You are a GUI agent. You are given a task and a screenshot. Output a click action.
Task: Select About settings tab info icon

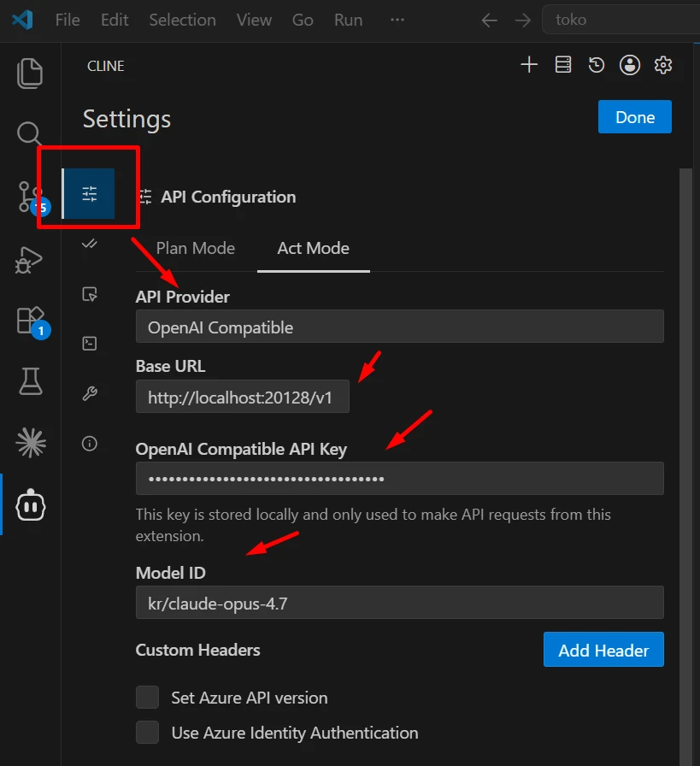[90, 444]
